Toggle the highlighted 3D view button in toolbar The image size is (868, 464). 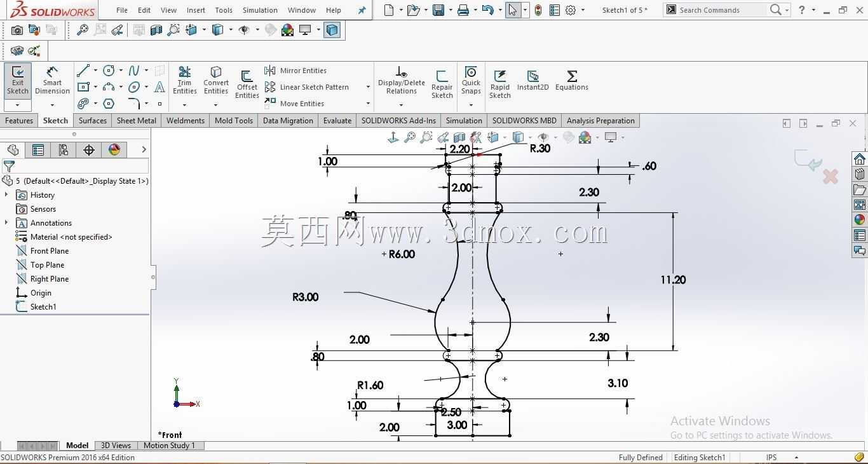(x=332, y=30)
